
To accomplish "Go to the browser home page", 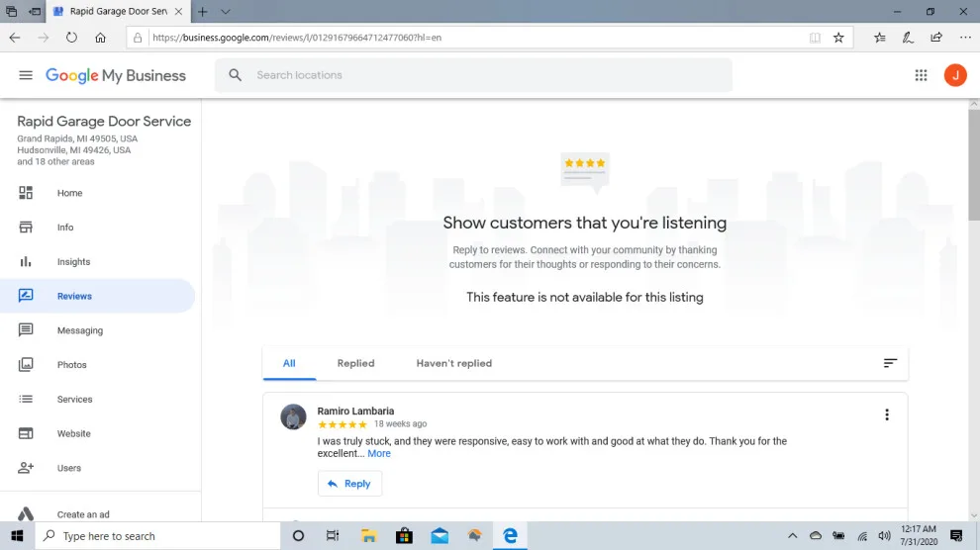I will (100, 38).
